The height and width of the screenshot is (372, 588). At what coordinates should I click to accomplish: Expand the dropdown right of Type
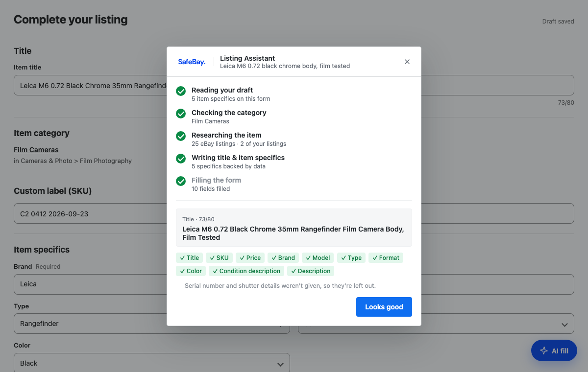[x=436, y=324]
